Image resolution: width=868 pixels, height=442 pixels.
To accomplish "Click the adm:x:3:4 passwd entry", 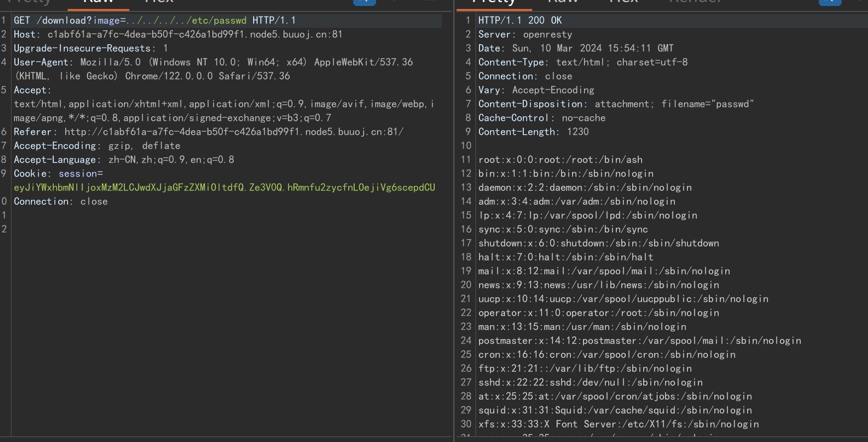I will (x=577, y=201).
